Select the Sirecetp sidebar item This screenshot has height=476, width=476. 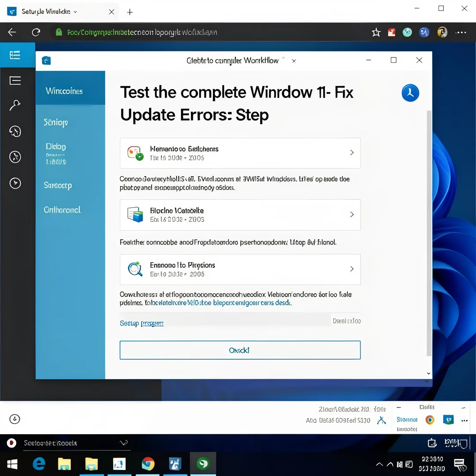[x=58, y=185]
